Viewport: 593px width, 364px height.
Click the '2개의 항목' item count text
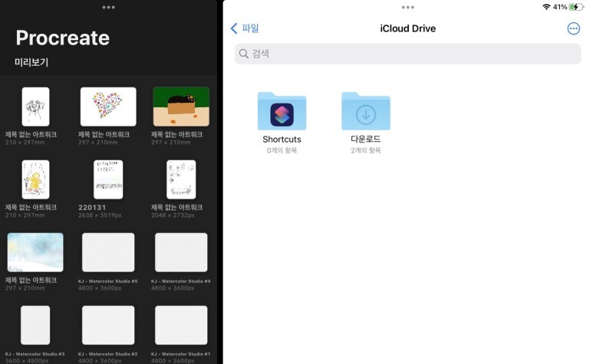(x=366, y=151)
